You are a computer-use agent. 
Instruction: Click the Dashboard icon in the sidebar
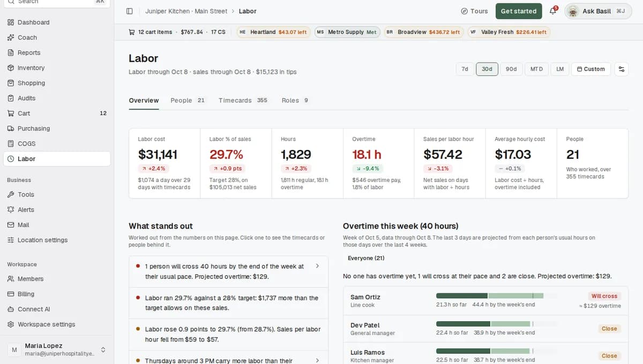[x=11, y=22]
